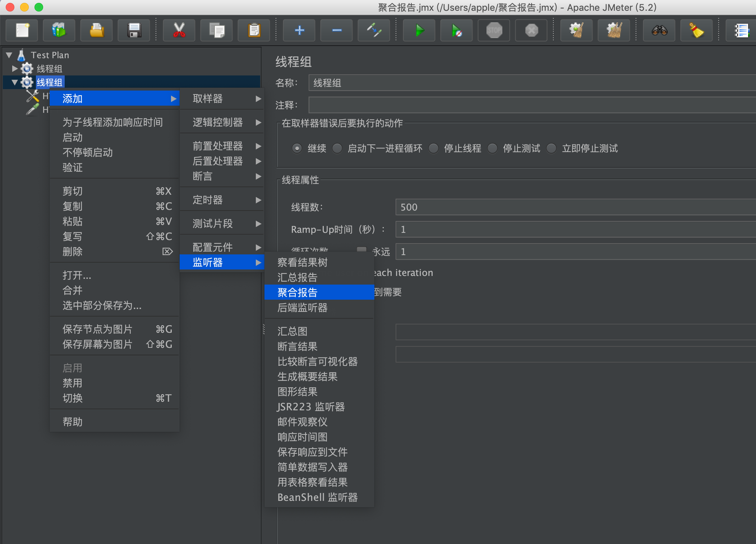Click the 添加 context menu item
Screen dimensions: 756x544
[114, 98]
